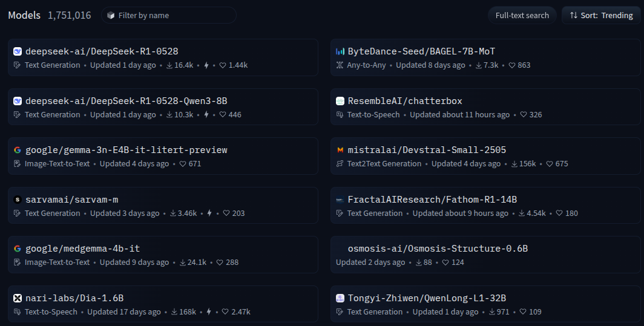Open the Sort: Trending dropdown
This screenshot has width=644, height=326.
coord(600,16)
